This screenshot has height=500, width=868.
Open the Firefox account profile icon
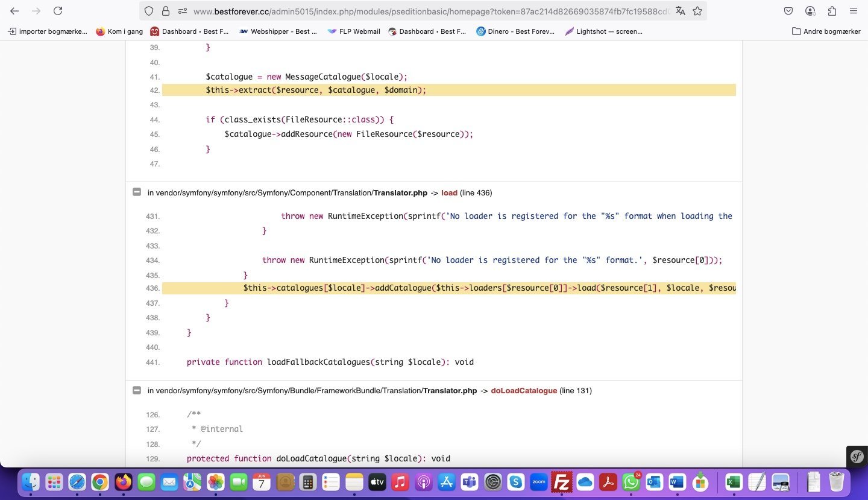click(x=810, y=11)
